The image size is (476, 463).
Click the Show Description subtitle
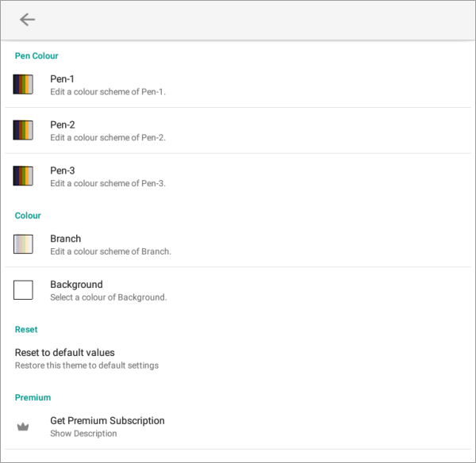click(x=83, y=434)
